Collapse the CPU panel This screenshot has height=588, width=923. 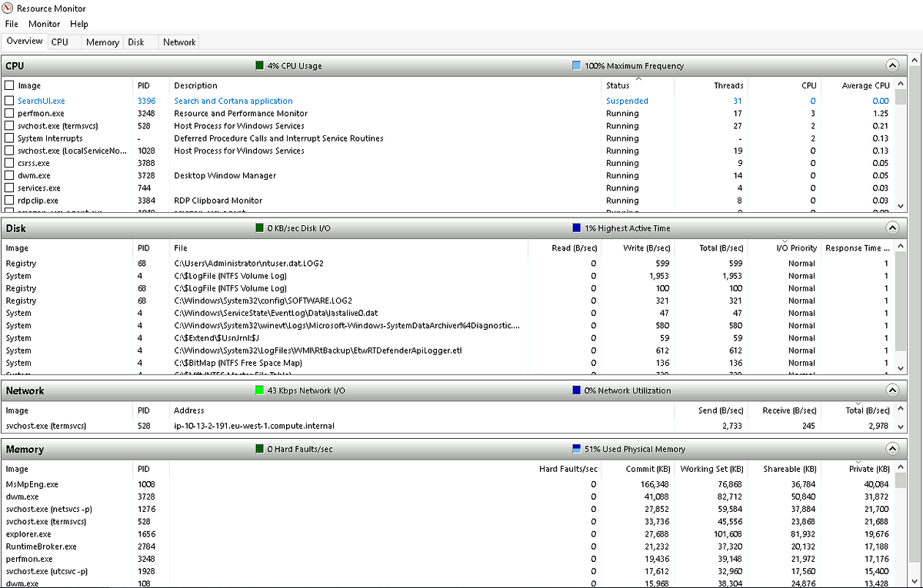(892, 65)
